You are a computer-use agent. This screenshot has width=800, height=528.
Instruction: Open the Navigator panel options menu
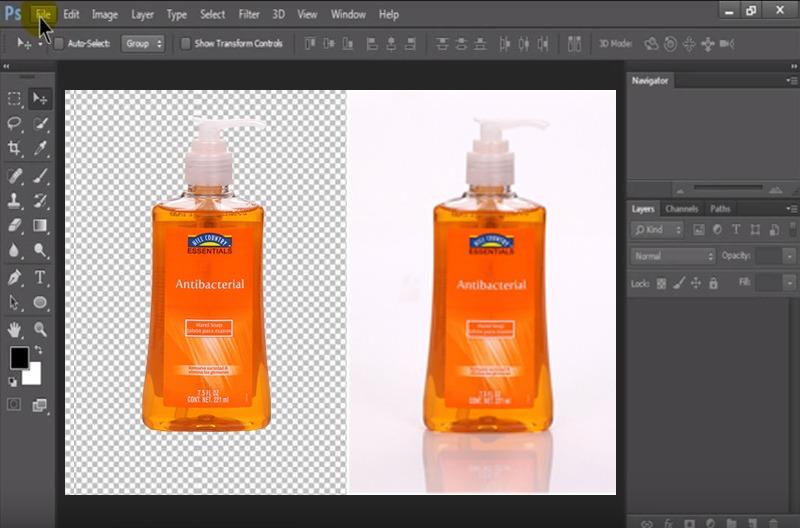pyautogui.click(x=791, y=81)
